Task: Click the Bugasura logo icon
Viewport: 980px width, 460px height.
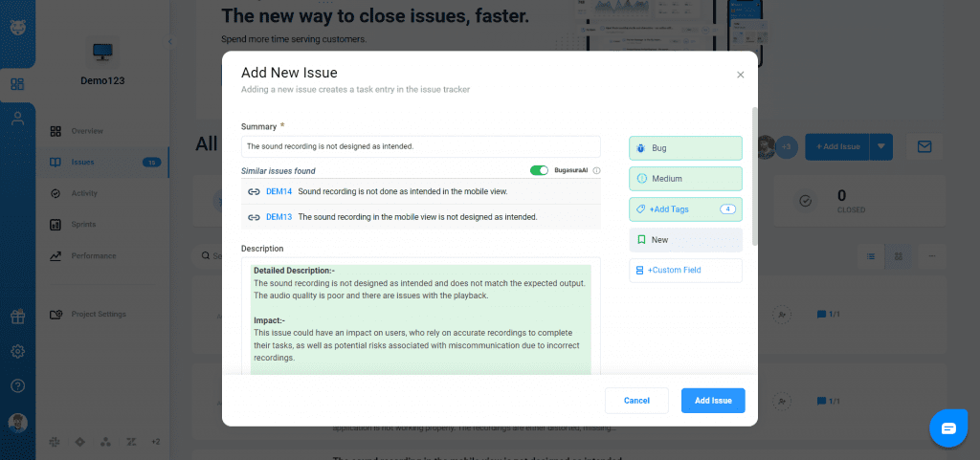Action: point(17,28)
